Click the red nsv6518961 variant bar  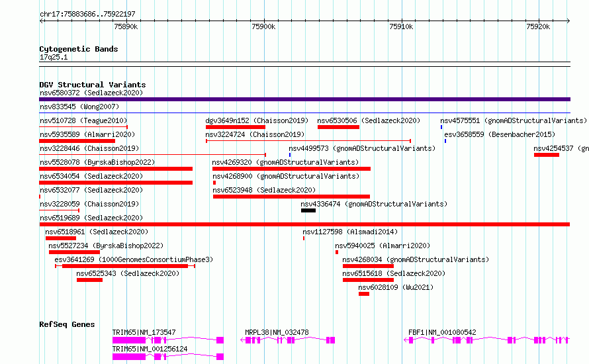(x=61, y=238)
